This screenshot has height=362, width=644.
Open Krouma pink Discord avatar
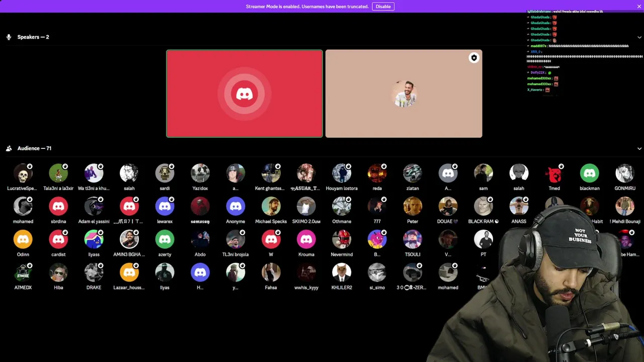(x=306, y=240)
